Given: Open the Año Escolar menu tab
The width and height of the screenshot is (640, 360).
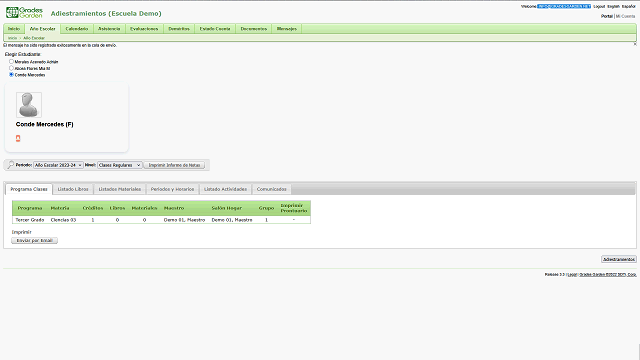Looking at the screenshot, I should coord(42,29).
